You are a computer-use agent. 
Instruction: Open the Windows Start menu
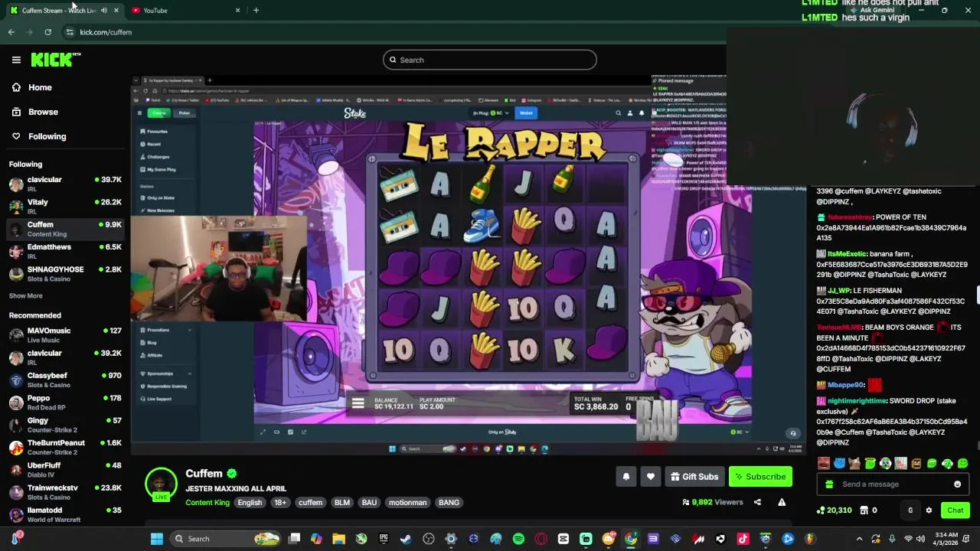[x=157, y=539]
